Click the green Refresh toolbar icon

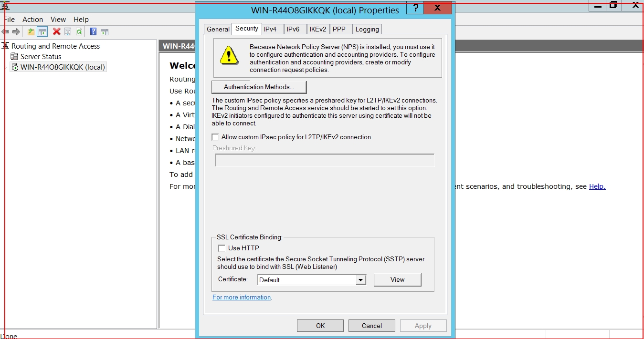point(79,32)
